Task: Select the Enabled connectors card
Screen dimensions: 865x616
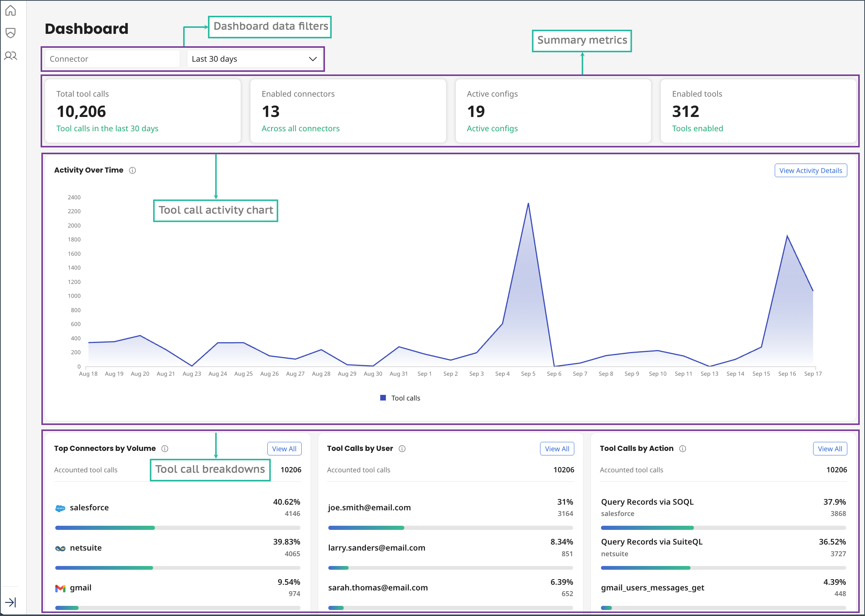Action: [x=348, y=111]
